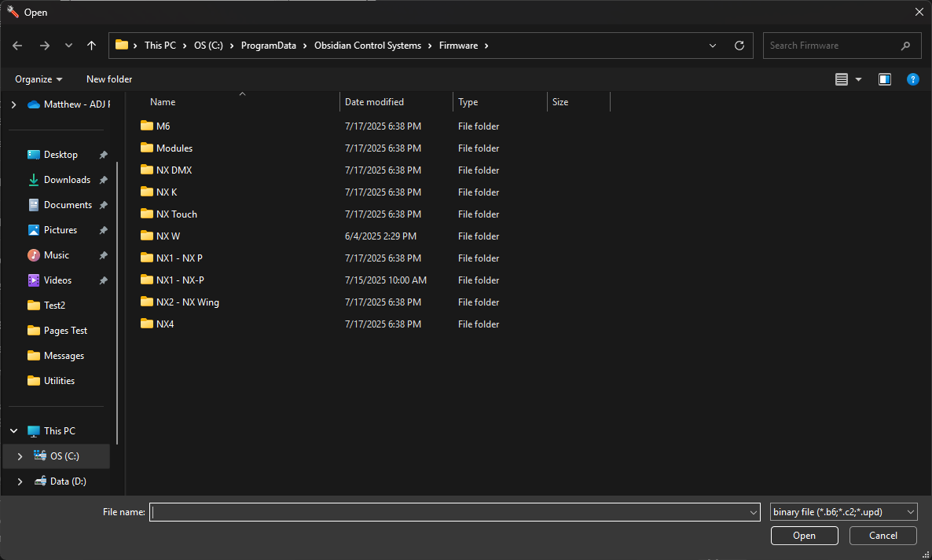Viewport: 932px width, 560px height.
Task: Open the Organize menu
Action: click(x=39, y=79)
